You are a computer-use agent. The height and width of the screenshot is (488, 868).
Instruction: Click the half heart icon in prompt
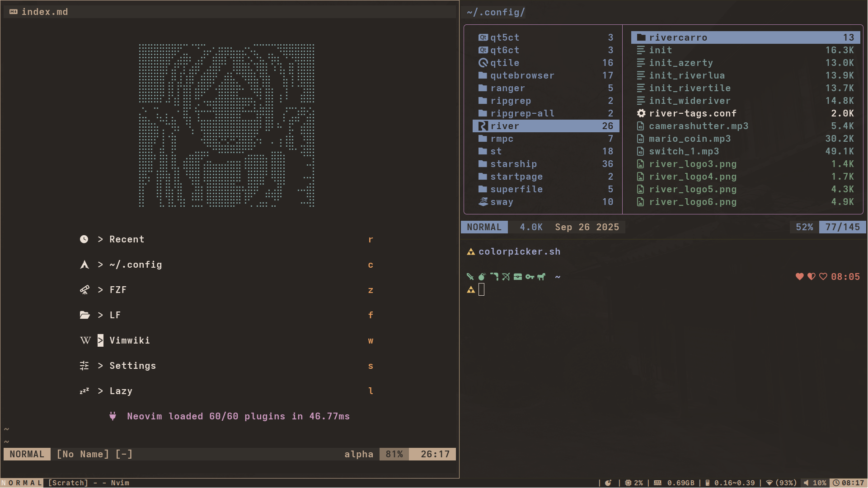coord(812,277)
